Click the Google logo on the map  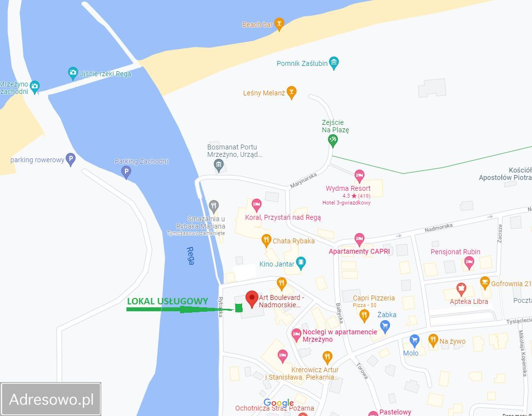279,403
